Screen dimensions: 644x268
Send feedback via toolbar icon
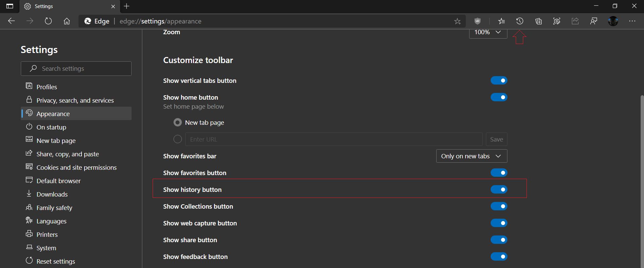click(x=594, y=21)
